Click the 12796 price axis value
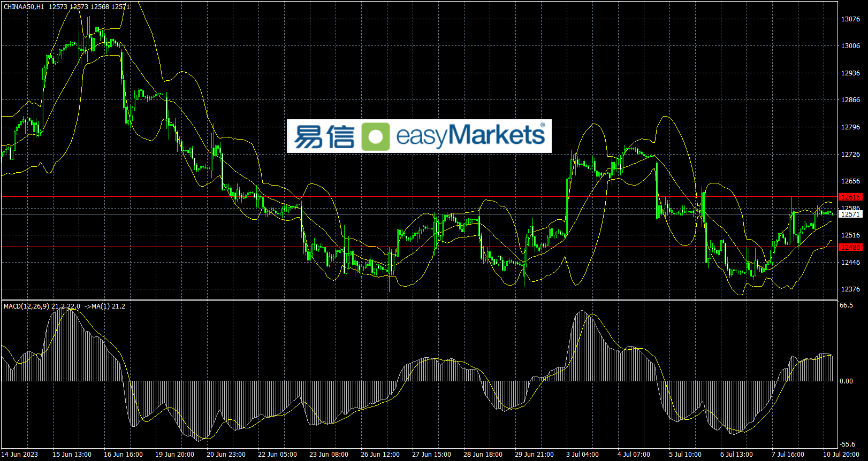Image resolution: width=868 pixels, height=461 pixels. coord(850,127)
